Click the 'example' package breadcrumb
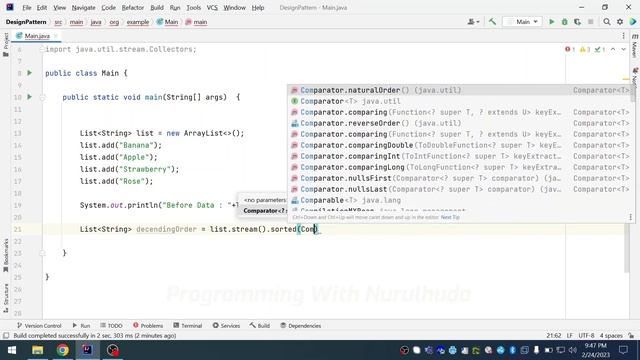The image size is (640, 360). click(x=138, y=22)
